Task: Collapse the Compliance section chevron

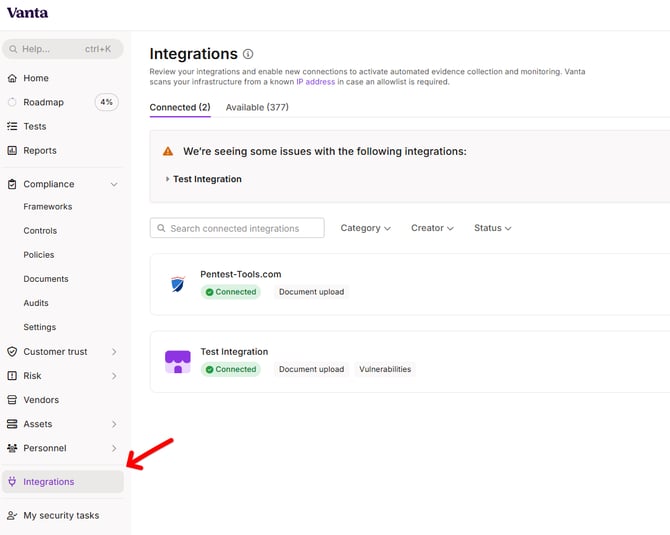Action: point(114,185)
